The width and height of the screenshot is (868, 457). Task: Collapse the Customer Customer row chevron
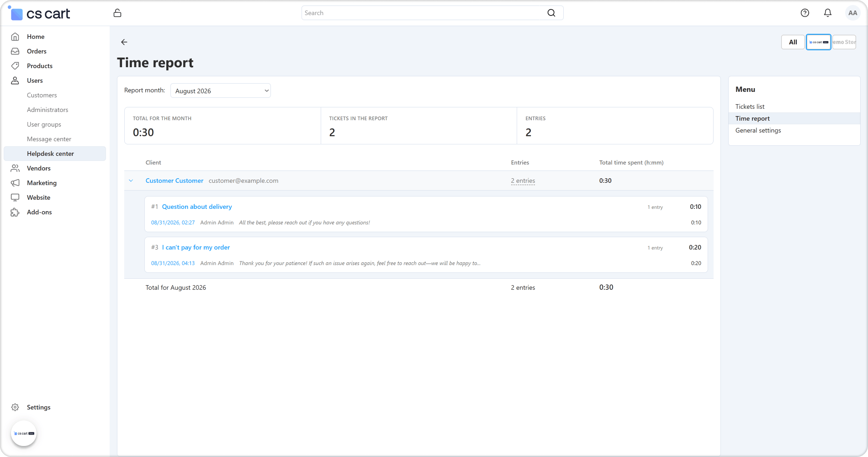click(x=131, y=181)
